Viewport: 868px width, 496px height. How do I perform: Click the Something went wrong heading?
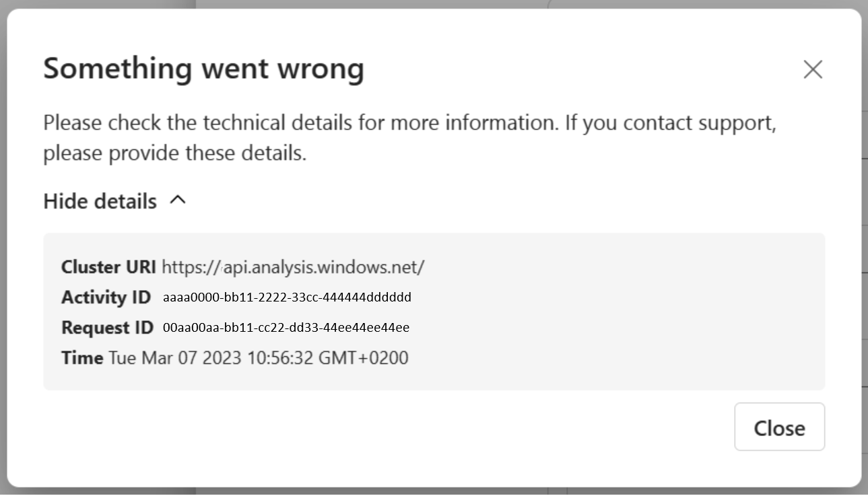[x=203, y=69]
